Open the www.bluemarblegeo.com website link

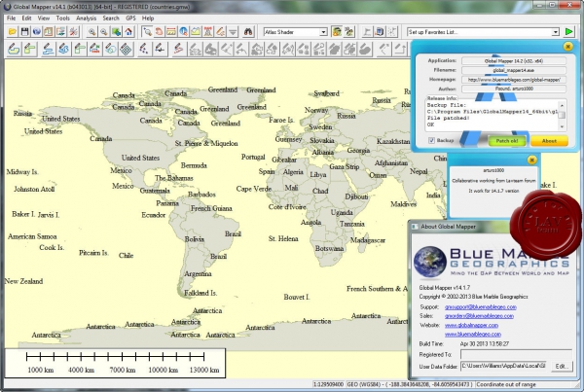click(473, 334)
